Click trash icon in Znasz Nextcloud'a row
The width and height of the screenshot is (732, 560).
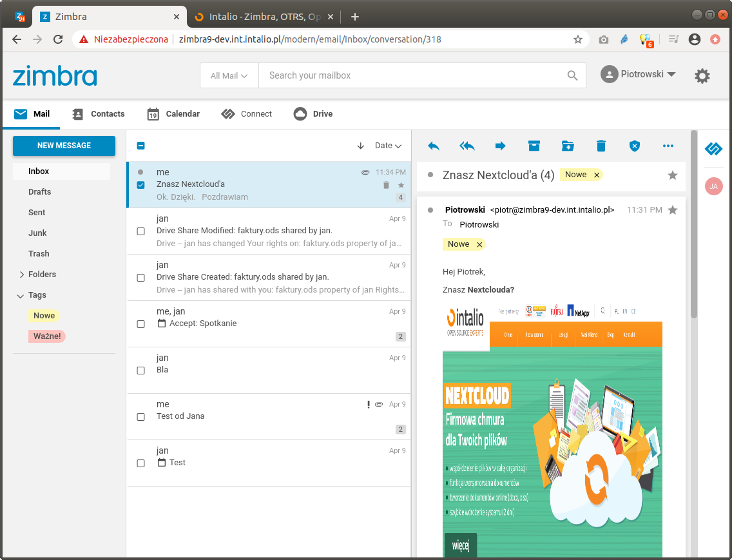pos(386,185)
